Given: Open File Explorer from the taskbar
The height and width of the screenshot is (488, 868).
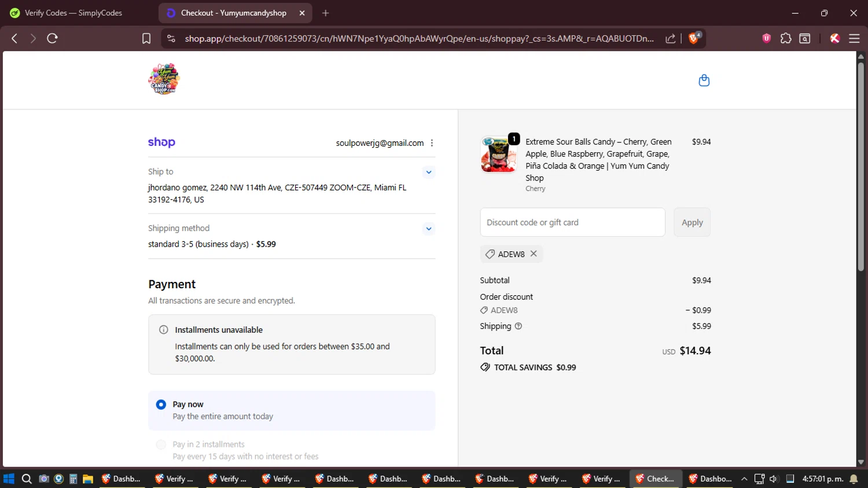Looking at the screenshot, I should [x=88, y=479].
